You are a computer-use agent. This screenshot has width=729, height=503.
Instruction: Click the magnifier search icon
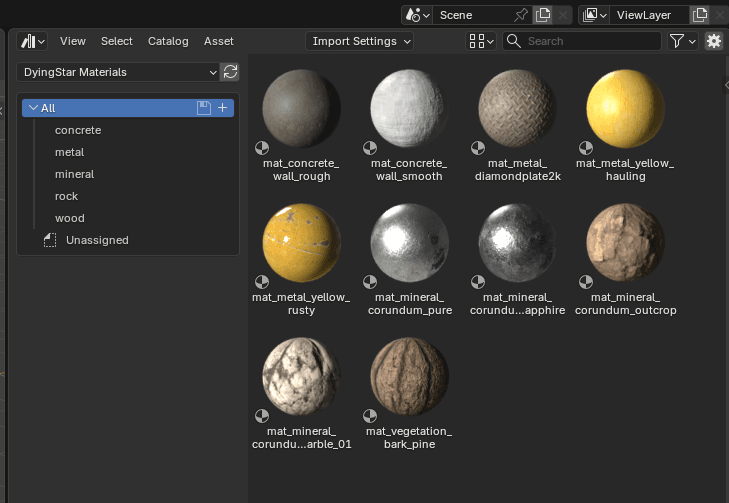pyautogui.click(x=513, y=41)
